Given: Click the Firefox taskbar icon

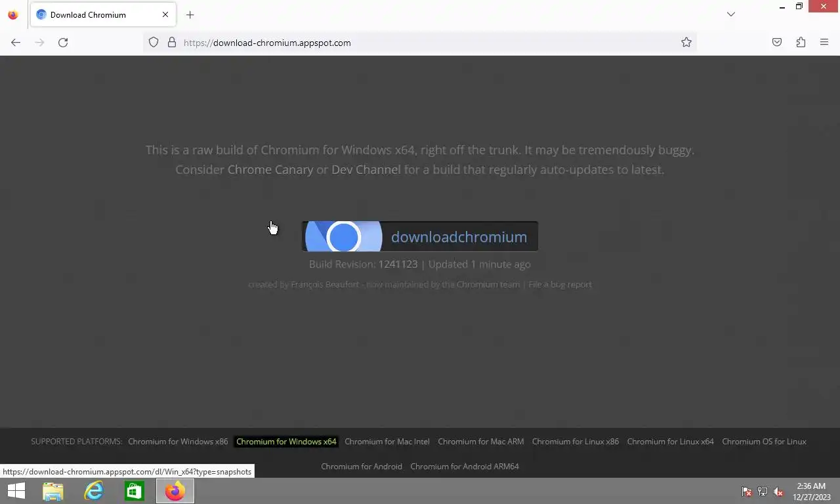Looking at the screenshot, I should (175, 491).
